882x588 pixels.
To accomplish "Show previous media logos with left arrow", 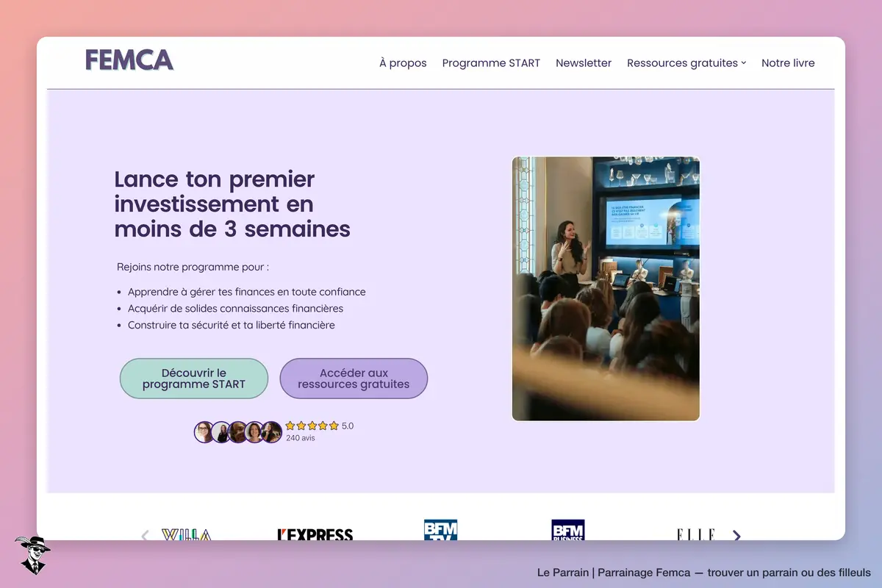I will click(145, 535).
